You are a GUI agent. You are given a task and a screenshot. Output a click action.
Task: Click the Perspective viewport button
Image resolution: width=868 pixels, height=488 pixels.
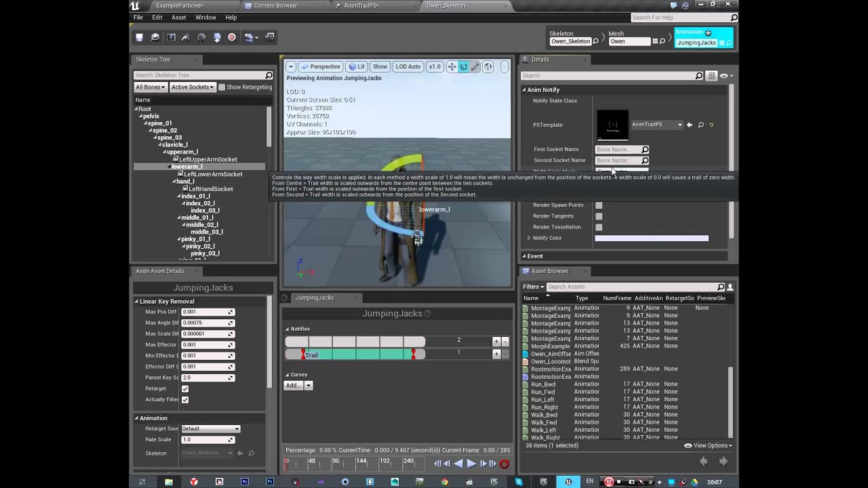321,66
